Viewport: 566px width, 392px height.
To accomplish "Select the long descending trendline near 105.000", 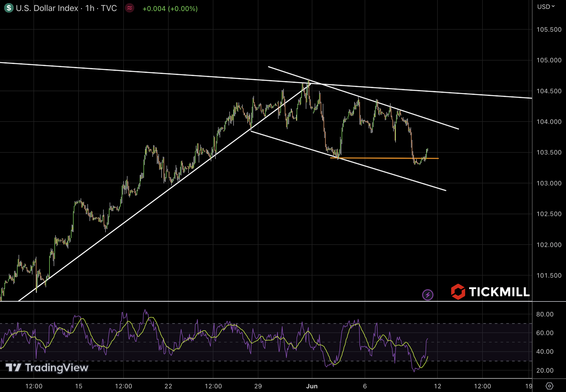I will (x=131, y=71).
